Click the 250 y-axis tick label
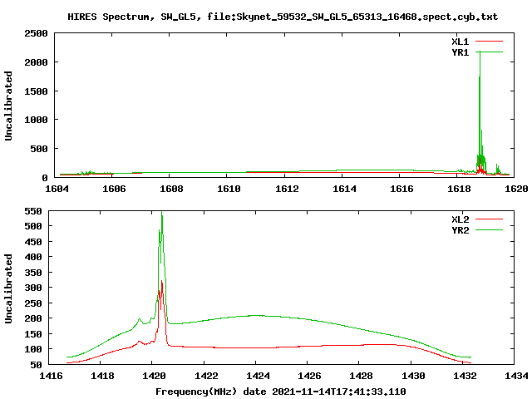The height and width of the screenshot is (399, 532). pos(33,303)
